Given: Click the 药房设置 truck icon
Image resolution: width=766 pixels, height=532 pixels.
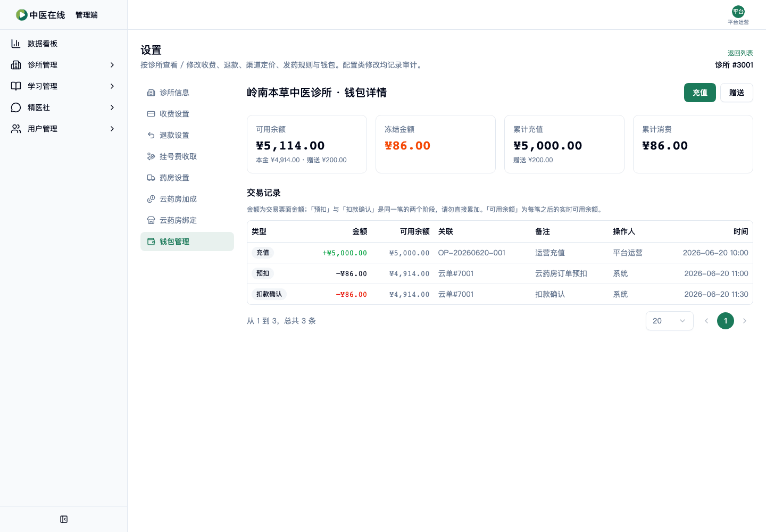Looking at the screenshot, I should pos(151,178).
